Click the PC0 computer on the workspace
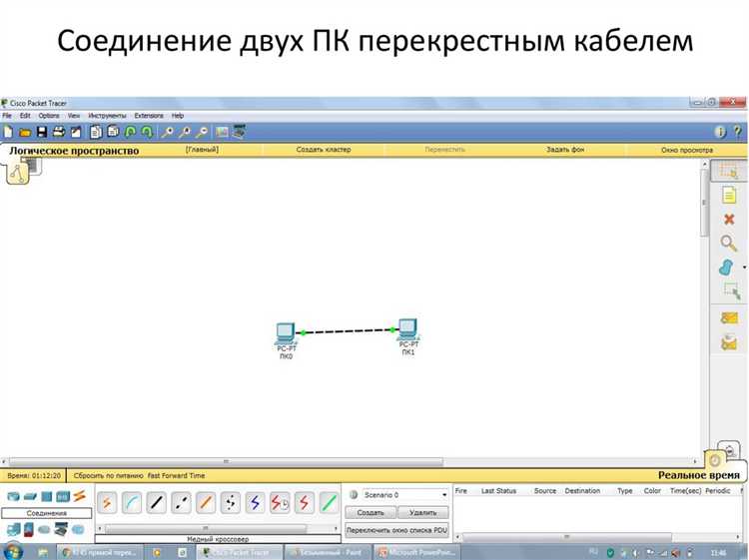The height and width of the screenshot is (560, 749). point(286,332)
